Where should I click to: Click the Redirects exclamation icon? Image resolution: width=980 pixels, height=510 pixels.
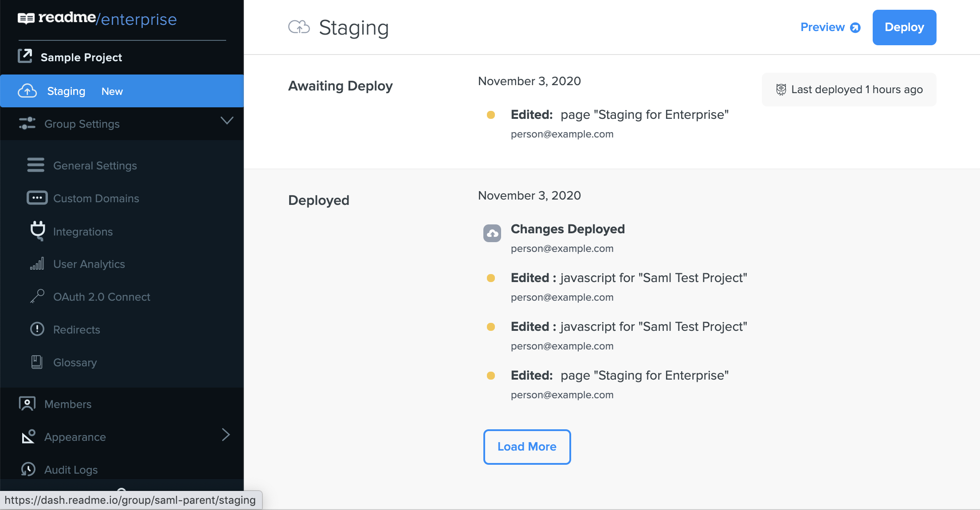[x=37, y=329]
